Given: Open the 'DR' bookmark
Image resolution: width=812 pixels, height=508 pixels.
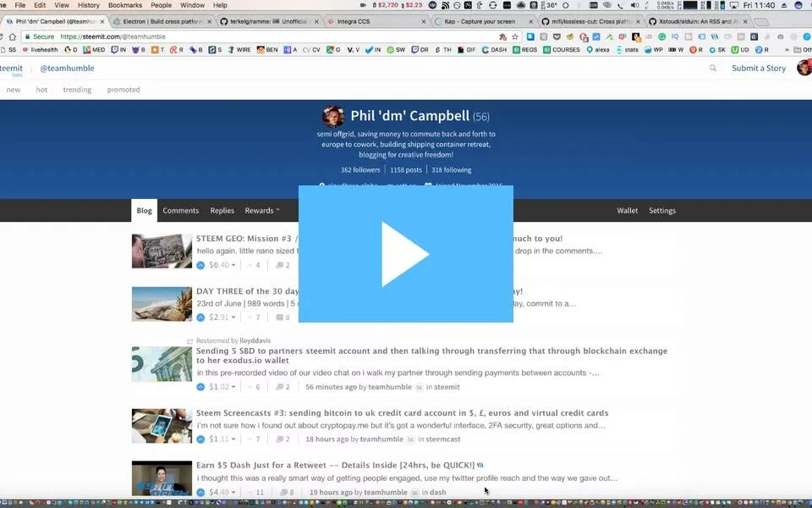Looking at the screenshot, I should [x=420, y=50].
